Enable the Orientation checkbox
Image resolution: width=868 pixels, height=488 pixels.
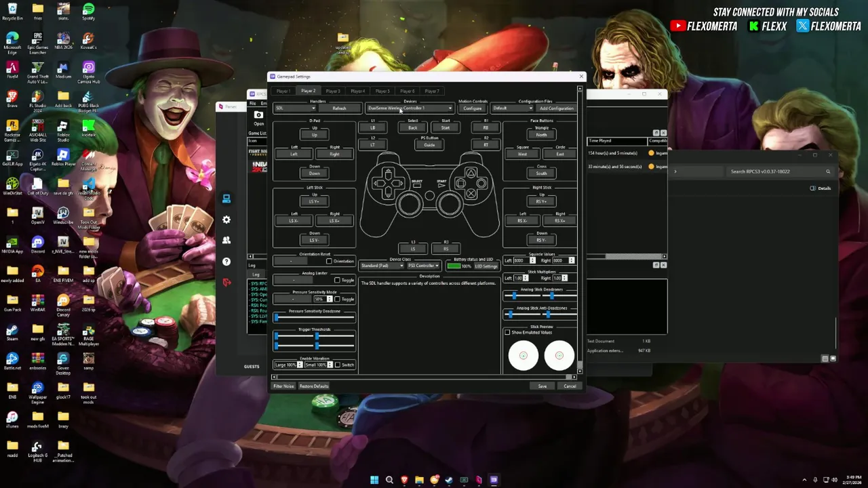[329, 261]
